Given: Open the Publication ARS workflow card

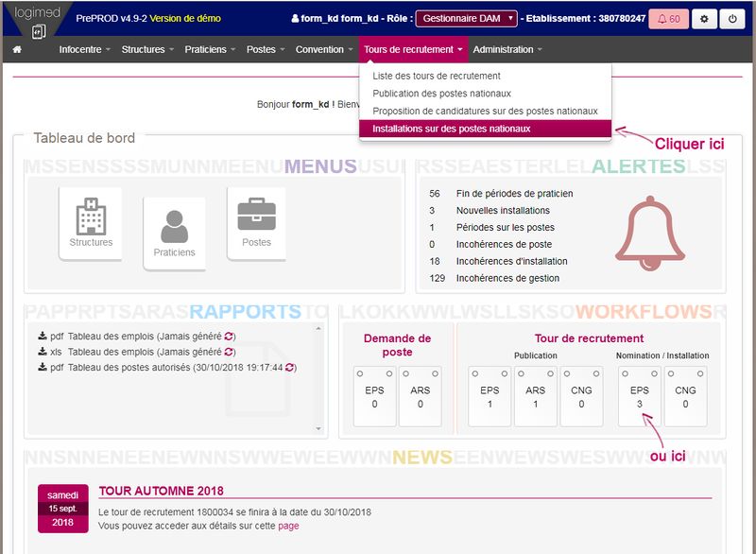Looking at the screenshot, I should point(535,397).
